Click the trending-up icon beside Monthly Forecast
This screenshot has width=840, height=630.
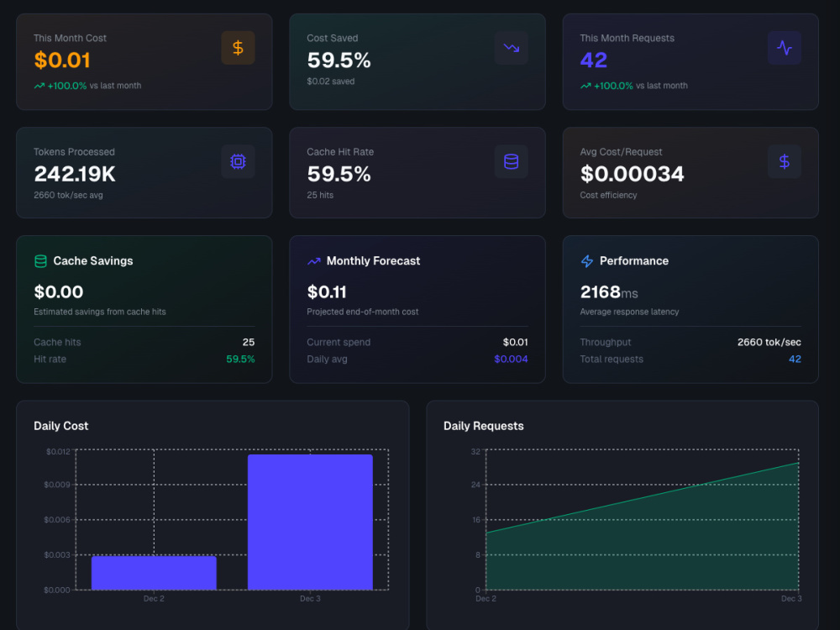314,261
